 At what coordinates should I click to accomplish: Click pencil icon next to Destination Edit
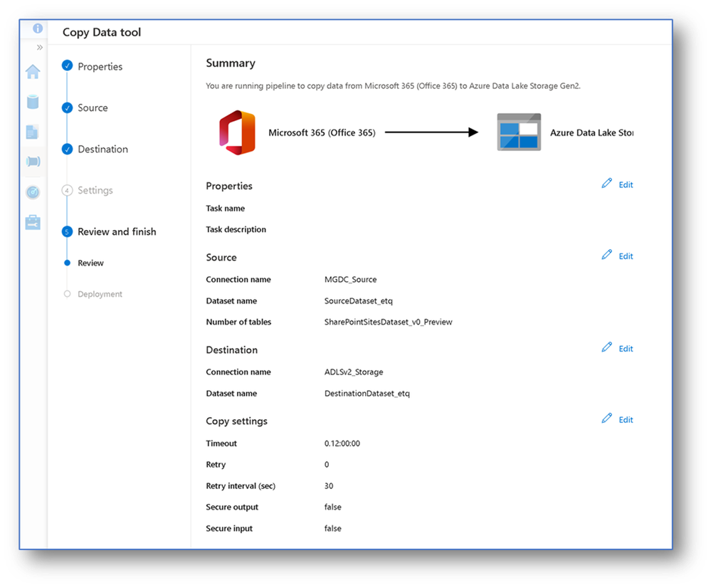606,347
